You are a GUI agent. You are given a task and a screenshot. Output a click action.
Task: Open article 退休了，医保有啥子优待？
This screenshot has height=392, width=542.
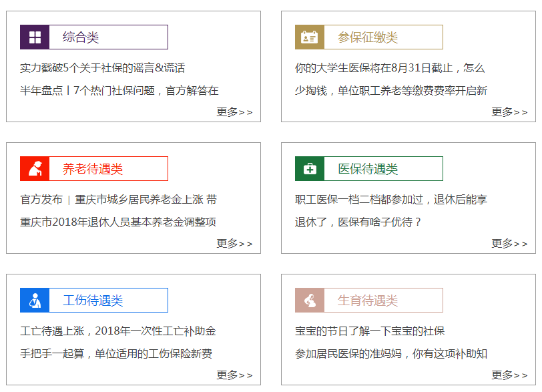coord(358,222)
